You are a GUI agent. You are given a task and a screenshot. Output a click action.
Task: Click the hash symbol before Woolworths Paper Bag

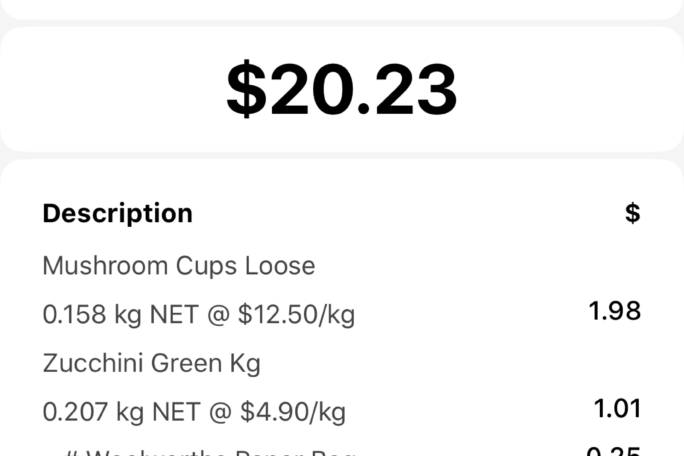click(69, 452)
